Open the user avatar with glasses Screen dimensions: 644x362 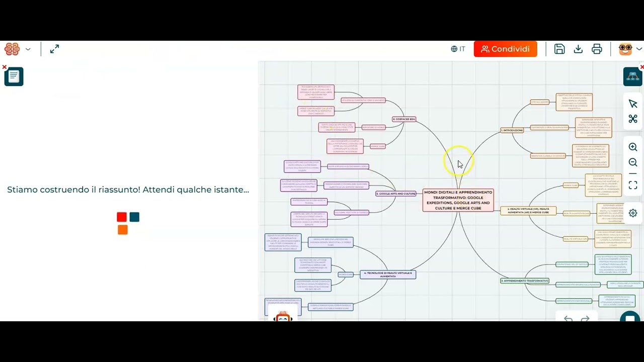tap(625, 49)
